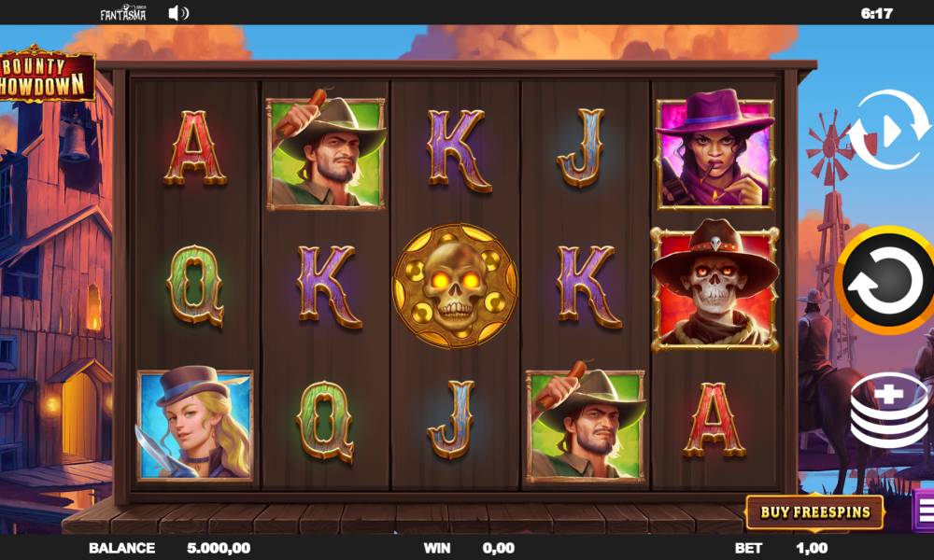This screenshot has height=560, width=934.
Task: Click the blonde woman with knife symbol
Action: (x=195, y=424)
